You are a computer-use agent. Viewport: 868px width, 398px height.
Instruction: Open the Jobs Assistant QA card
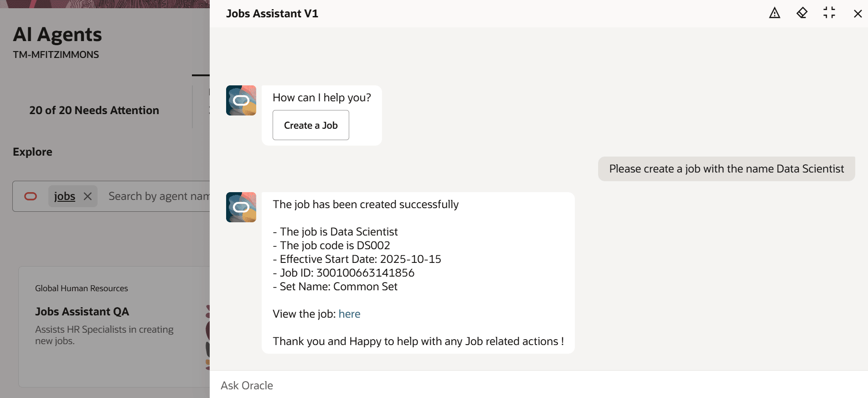pyautogui.click(x=114, y=327)
